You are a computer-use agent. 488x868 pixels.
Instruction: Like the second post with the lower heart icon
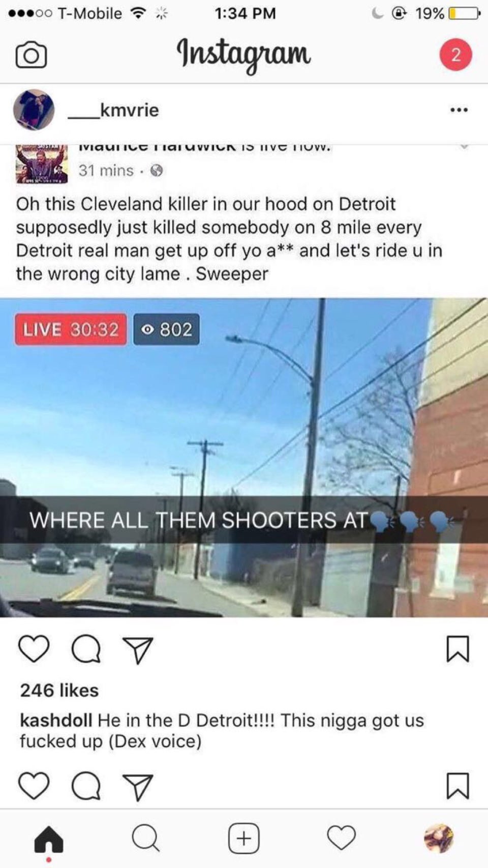click(x=34, y=786)
